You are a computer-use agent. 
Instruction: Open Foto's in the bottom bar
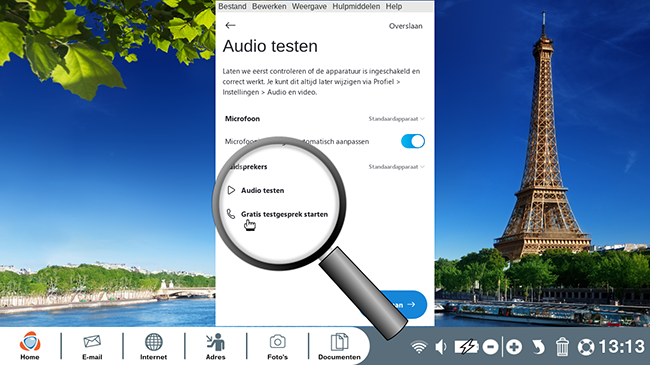coord(277,347)
